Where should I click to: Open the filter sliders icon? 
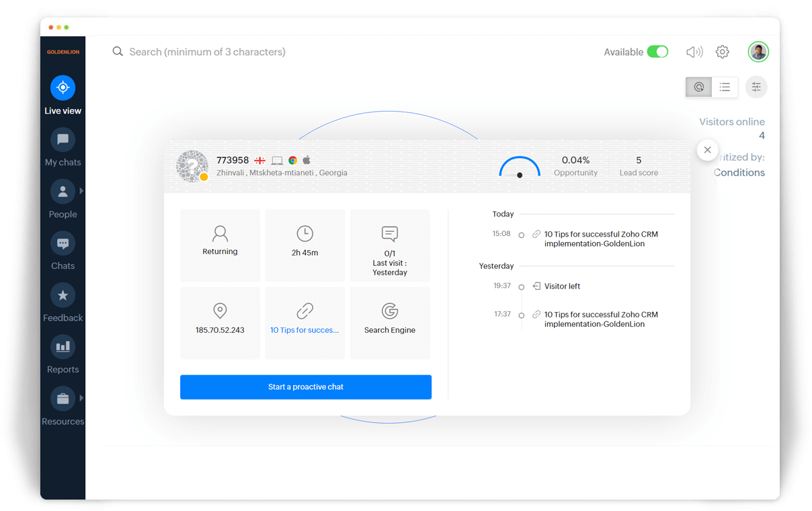coord(756,87)
